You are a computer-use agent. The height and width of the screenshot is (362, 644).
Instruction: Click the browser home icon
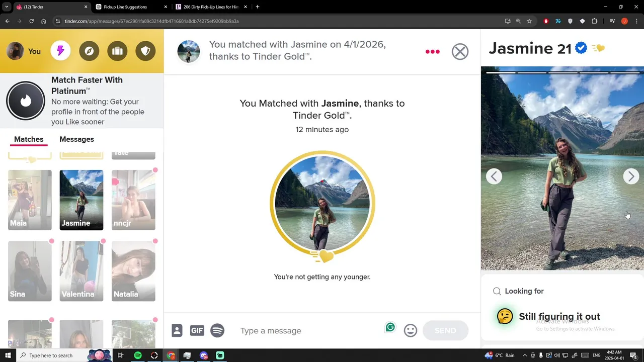point(43,21)
